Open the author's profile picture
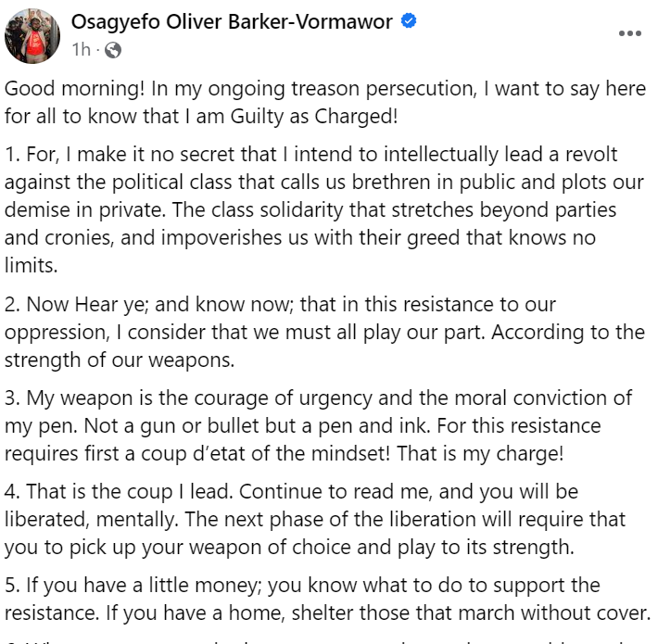The height and width of the screenshot is (644, 658). point(32,35)
